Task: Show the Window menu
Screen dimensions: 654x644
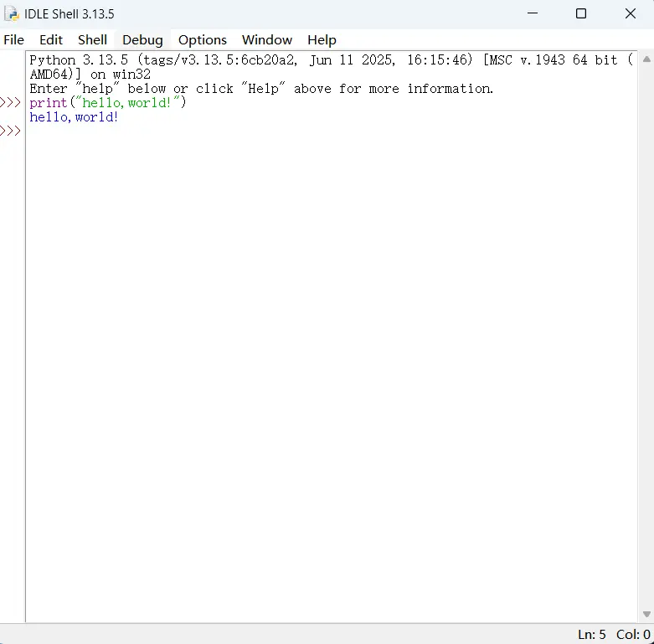Action: [266, 39]
